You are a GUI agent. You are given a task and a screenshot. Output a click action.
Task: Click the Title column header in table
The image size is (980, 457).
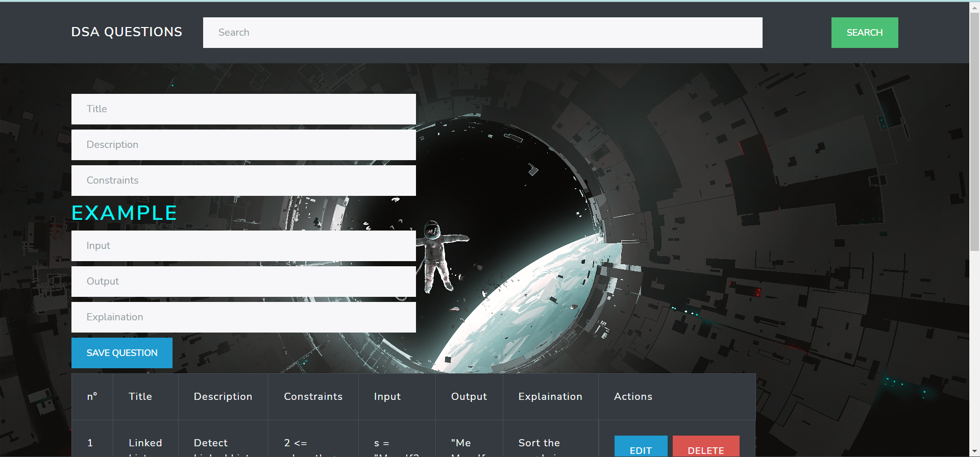(145, 397)
